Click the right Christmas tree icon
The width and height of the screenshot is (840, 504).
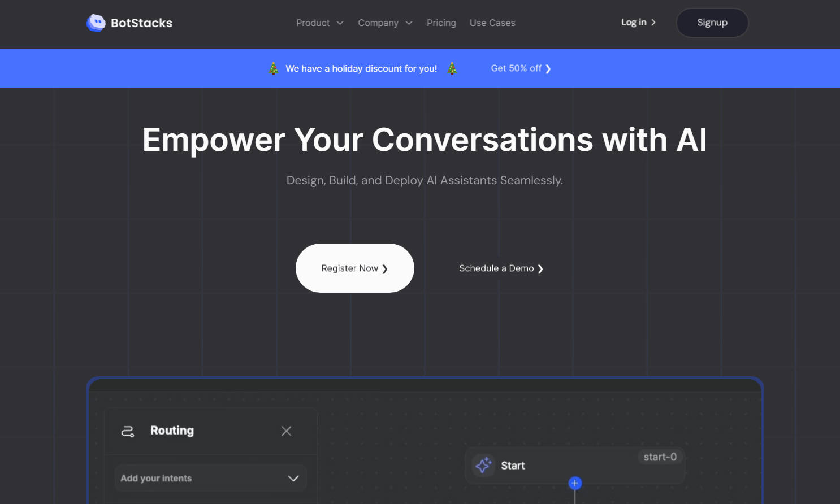[452, 68]
